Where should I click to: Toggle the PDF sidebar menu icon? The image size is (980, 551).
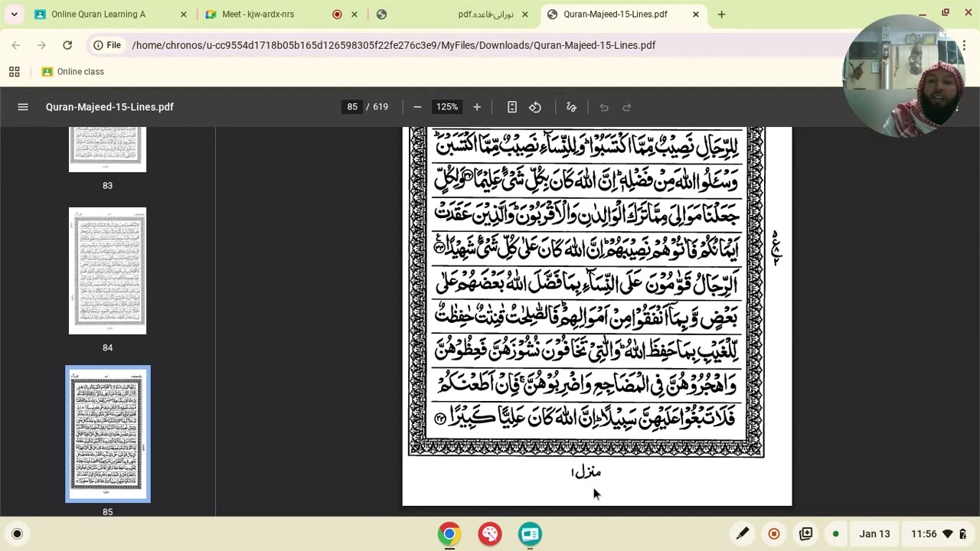click(23, 107)
